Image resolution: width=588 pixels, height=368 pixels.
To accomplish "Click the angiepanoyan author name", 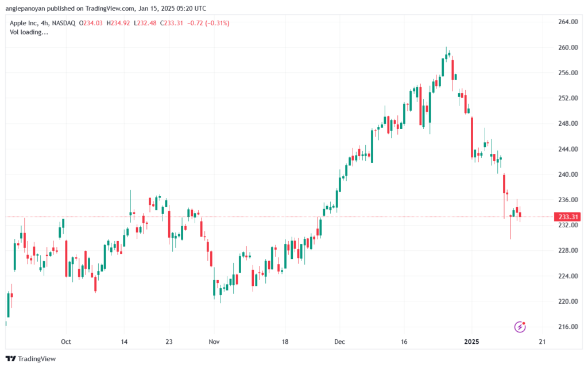I will click(25, 8).
